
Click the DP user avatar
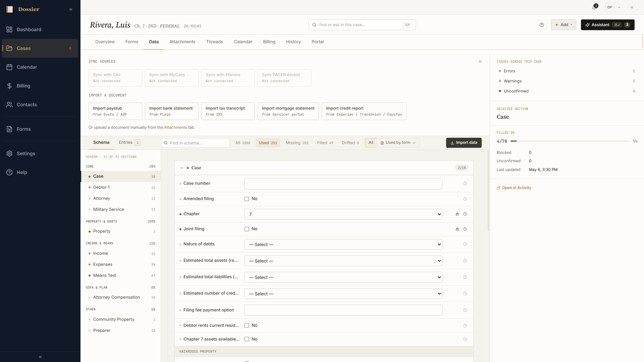pyautogui.click(x=610, y=7)
